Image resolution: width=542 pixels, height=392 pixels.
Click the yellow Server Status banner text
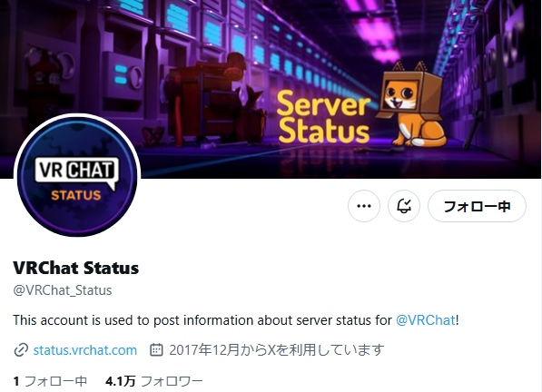323,117
